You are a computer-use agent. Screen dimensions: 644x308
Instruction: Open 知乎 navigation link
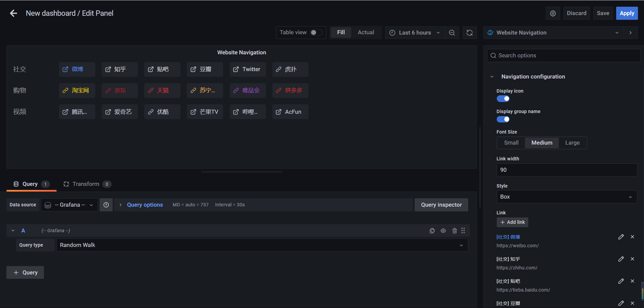point(120,69)
